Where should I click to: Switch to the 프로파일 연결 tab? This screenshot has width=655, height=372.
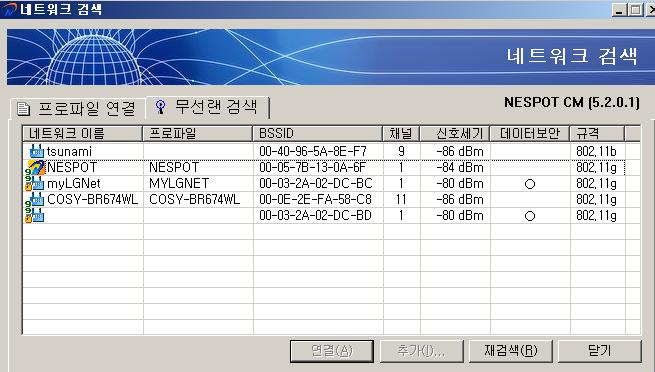click(78, 109)
